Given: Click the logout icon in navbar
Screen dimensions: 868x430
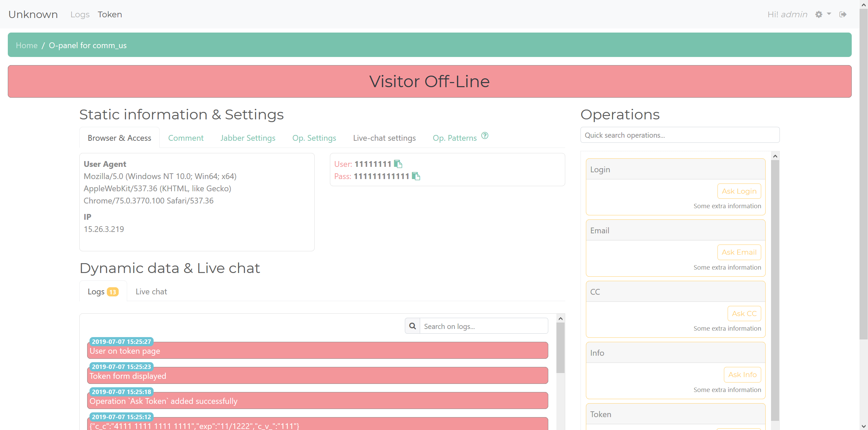Looking at the screenshot, I should (843, 15).
